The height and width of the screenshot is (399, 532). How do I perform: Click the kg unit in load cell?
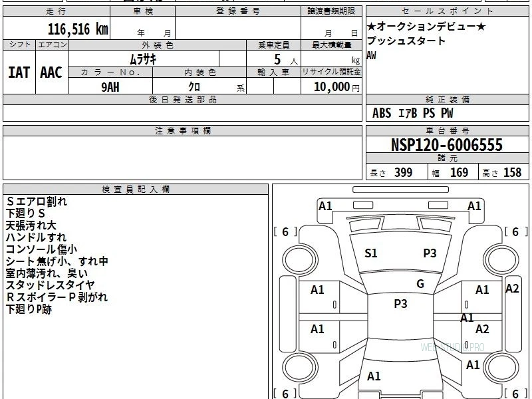tap(356, 61)
